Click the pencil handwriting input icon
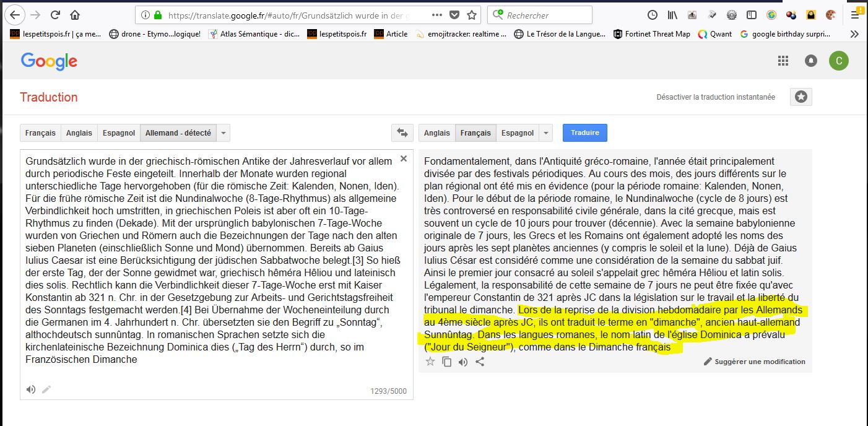868x426 pixels. [x=46, y=389]
